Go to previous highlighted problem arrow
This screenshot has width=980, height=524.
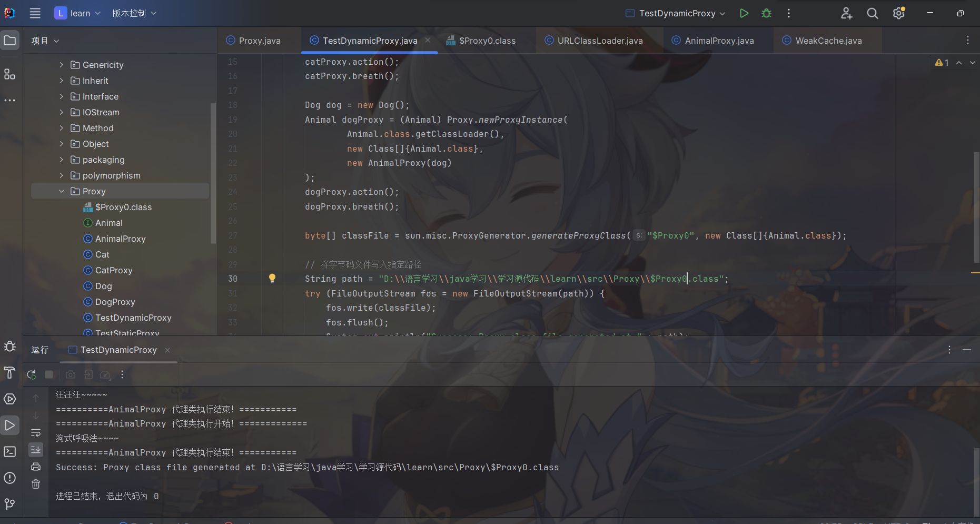[959, 63]
